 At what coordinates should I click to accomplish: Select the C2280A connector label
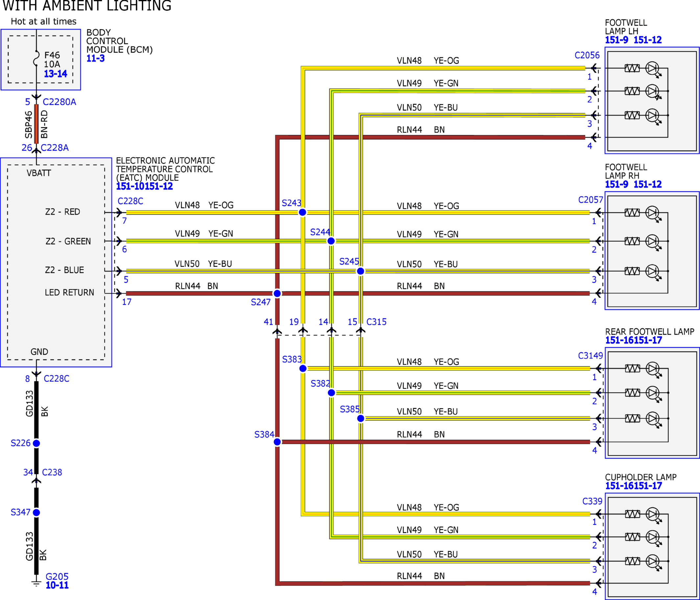click(59, 102)
